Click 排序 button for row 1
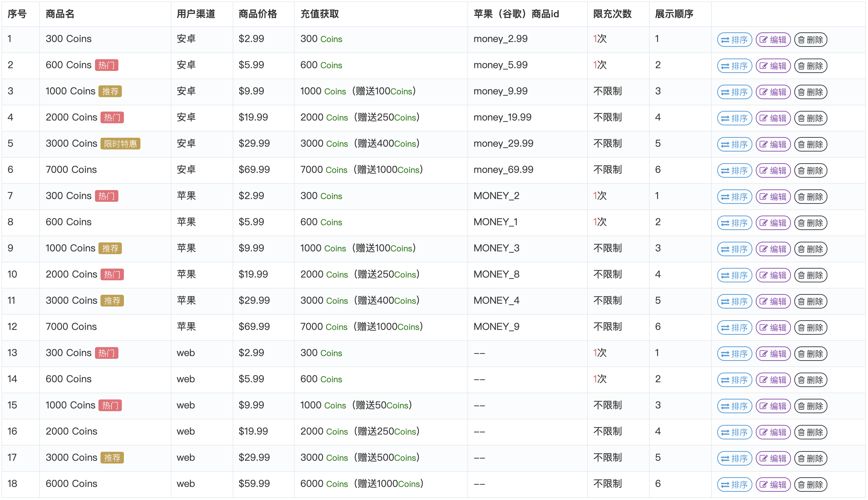The height and width of the screenshot is (500, 868). click(x=734, y=40)
